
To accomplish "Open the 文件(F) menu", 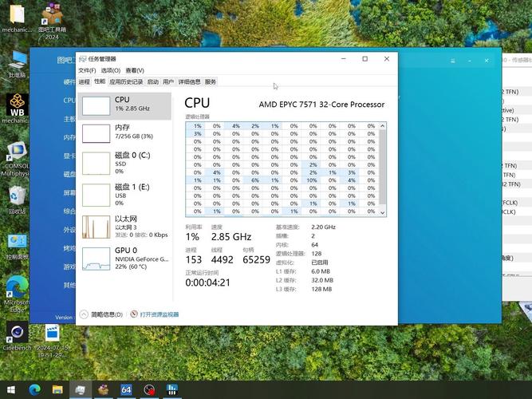I will click(x=87, y=70).
